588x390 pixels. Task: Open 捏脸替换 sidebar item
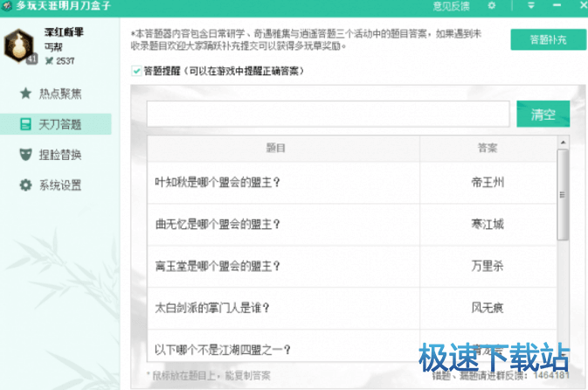pos(56,155)
